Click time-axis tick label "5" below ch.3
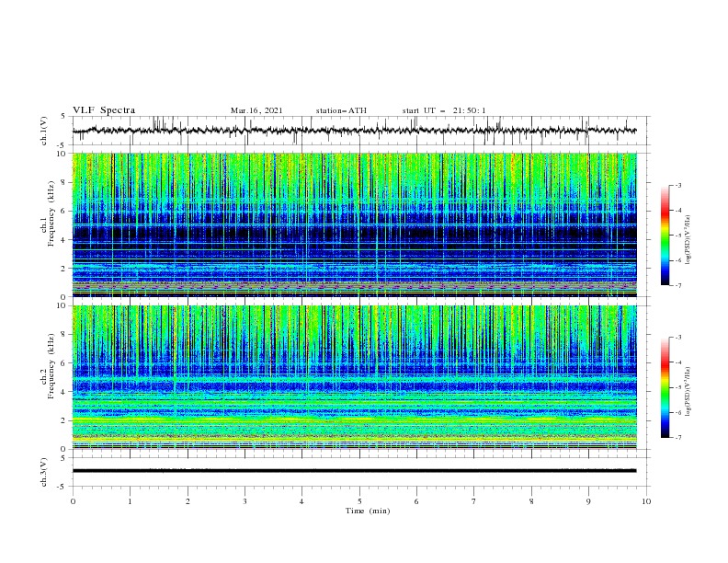The height and width of the screenshot is (563, 728). click(359, 501)
